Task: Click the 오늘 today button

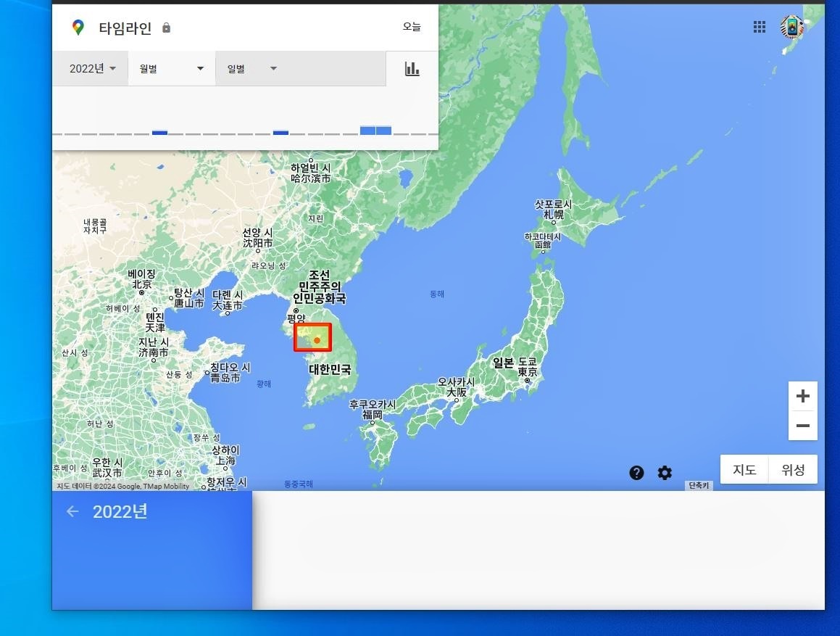Action: tap(412, 27)
